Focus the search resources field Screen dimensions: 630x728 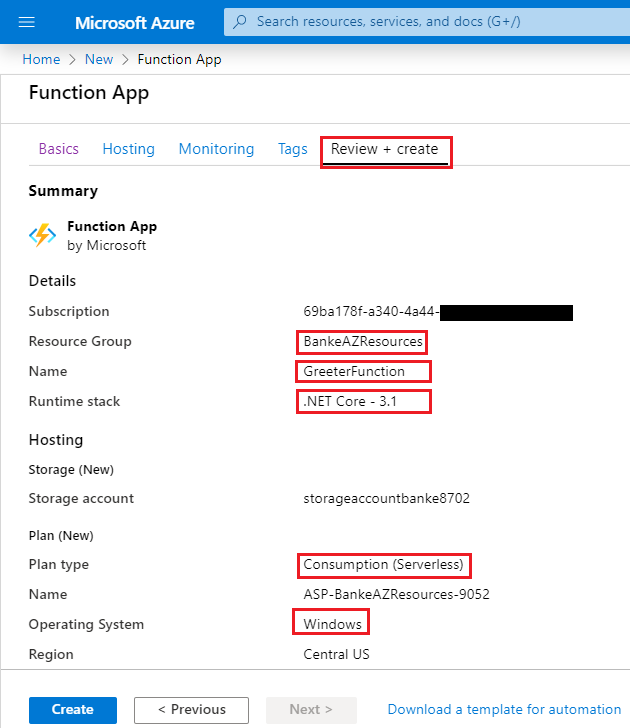[427, 22]
